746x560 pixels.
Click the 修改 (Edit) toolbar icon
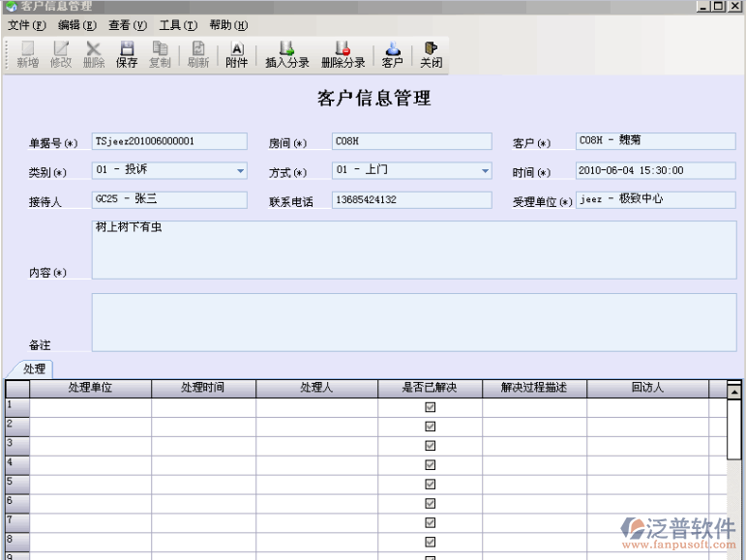coord(61,54)
